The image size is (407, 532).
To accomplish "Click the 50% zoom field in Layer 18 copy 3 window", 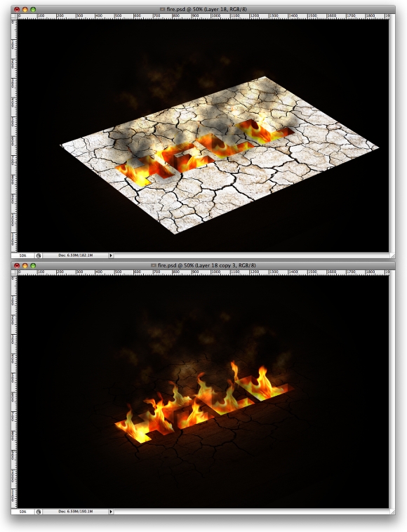I will (22, 512).
